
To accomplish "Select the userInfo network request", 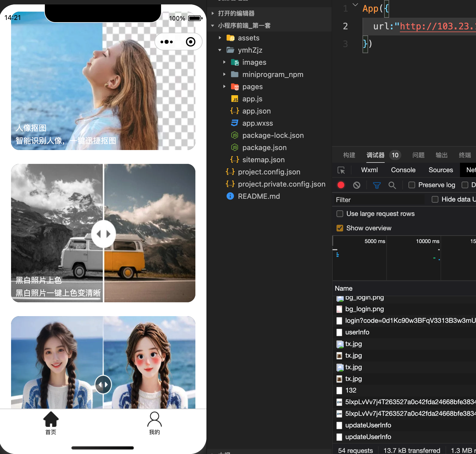I will [x=357, y=332].
